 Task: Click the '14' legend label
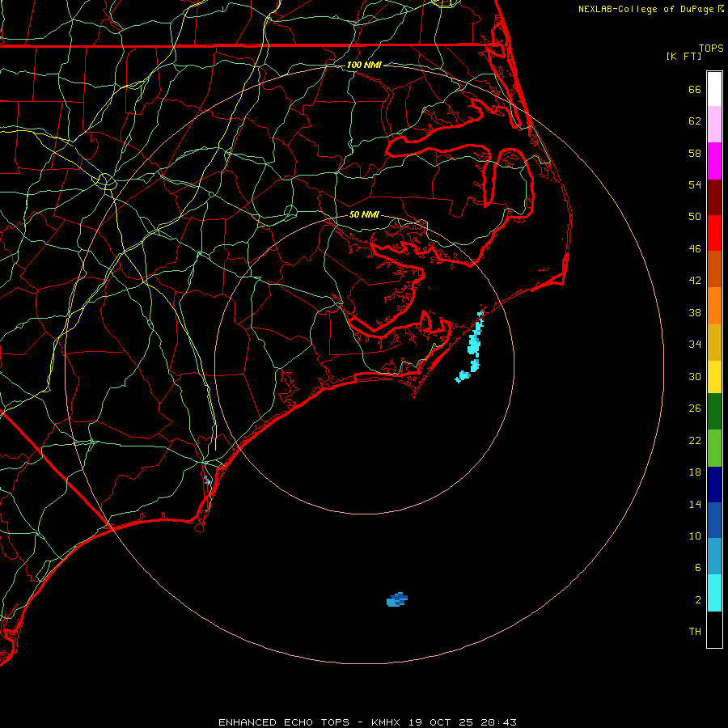click(695, 504)
